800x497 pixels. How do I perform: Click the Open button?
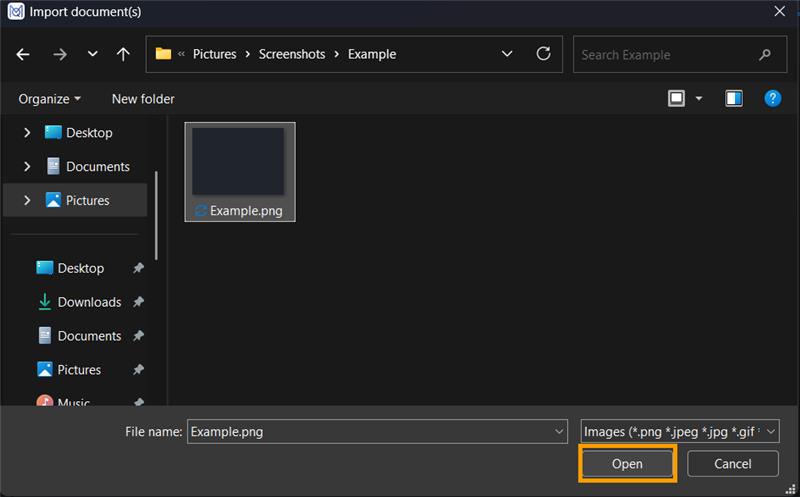pos(627,464)
